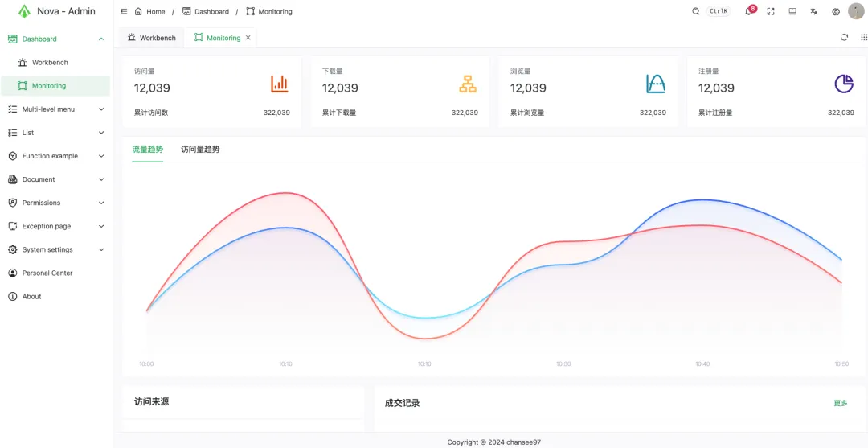Click the List sidebar icon

12,133
